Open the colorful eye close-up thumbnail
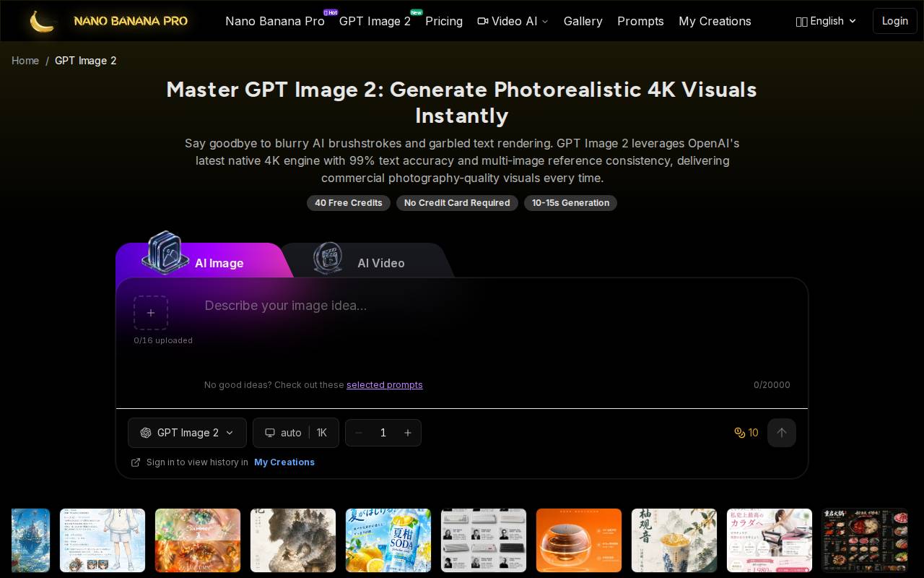This screenshot has width=924, height=578. pos(198,540)
